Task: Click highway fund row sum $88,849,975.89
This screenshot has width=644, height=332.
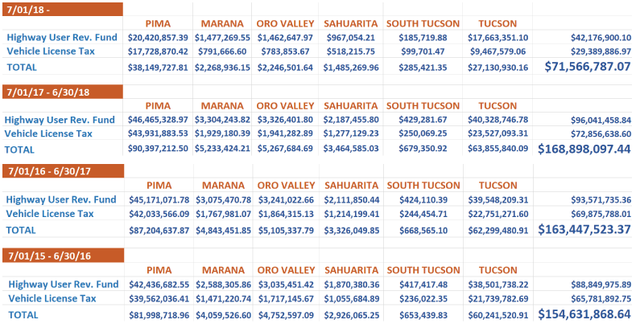Action: pyautogui.click(x=597, y=284)
